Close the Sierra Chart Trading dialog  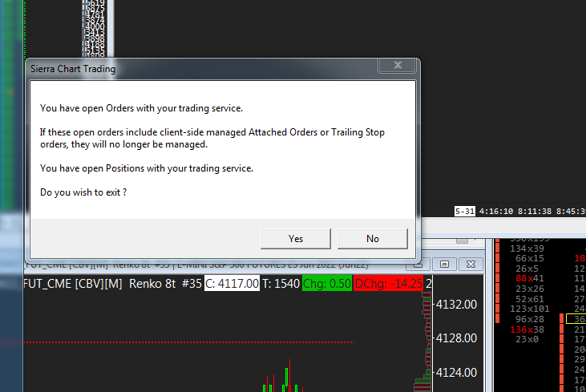[398, 65]
